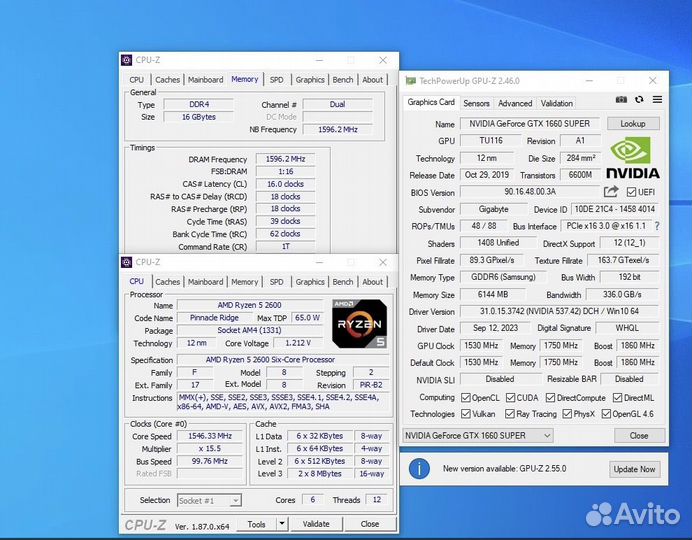The height and width of the screenshot is (540, 692).
Task: Click the GPU name field showing GTX 1660 SUPER
Action: tap(530, 124)
